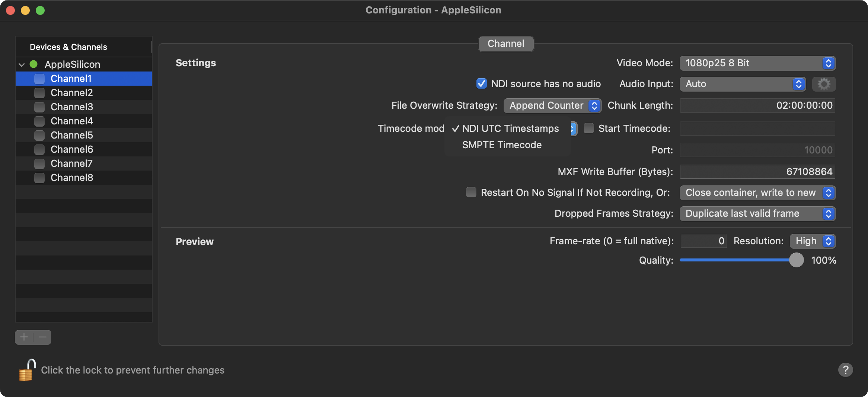Select Channel8 in the device list

click(x=84, y=178)
